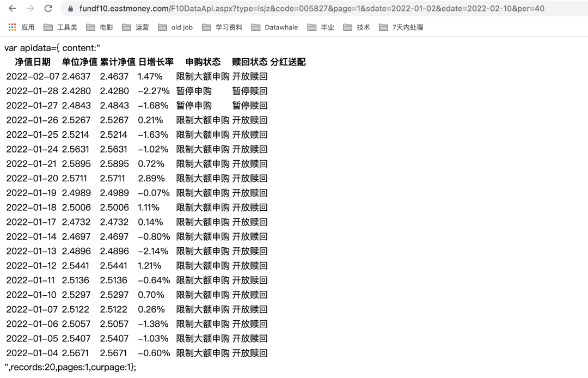The width and height of the screenshot is (588, 378).
Task: Click the browser forward arrow
Action: tap(30, 8)
